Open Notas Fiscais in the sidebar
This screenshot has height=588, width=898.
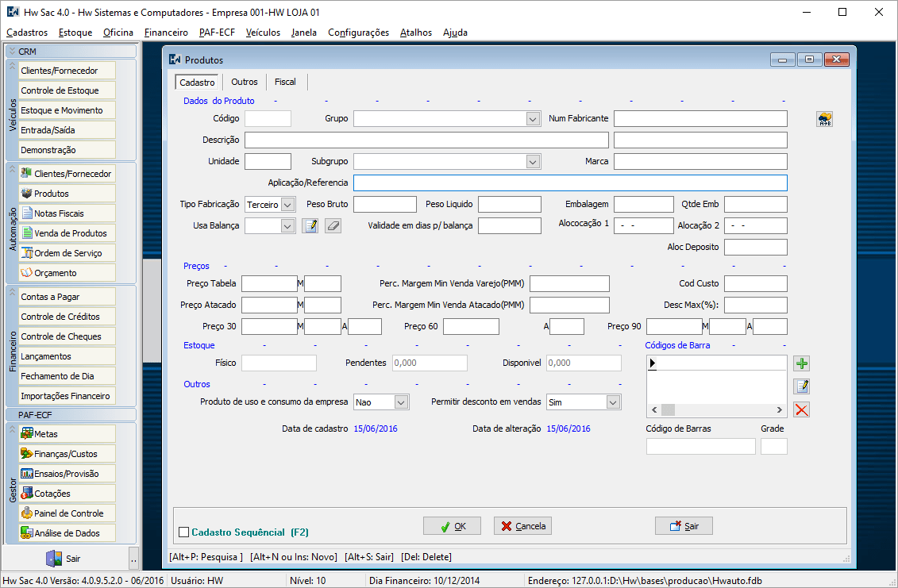coord(67,213)
